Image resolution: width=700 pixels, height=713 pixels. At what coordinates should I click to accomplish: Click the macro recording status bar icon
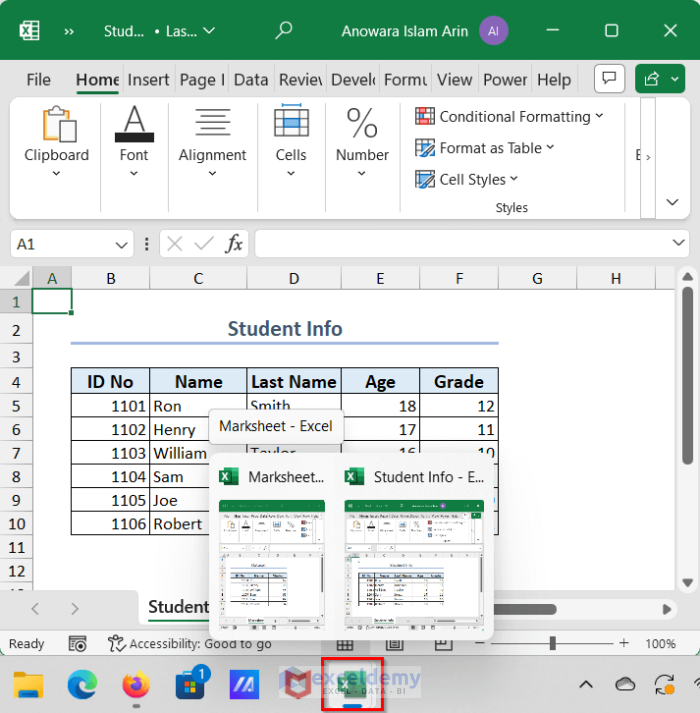[78, 644]
